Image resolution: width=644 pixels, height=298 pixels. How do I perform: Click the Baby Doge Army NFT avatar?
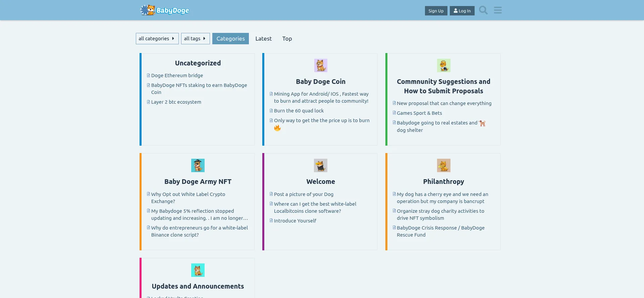point(198,165)
